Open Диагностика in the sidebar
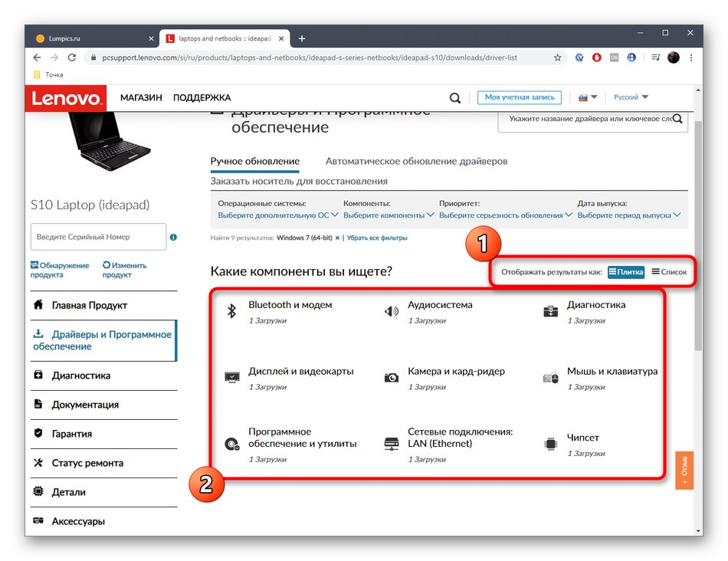Viewport: 728px width, 561px height. pos(104,376)
